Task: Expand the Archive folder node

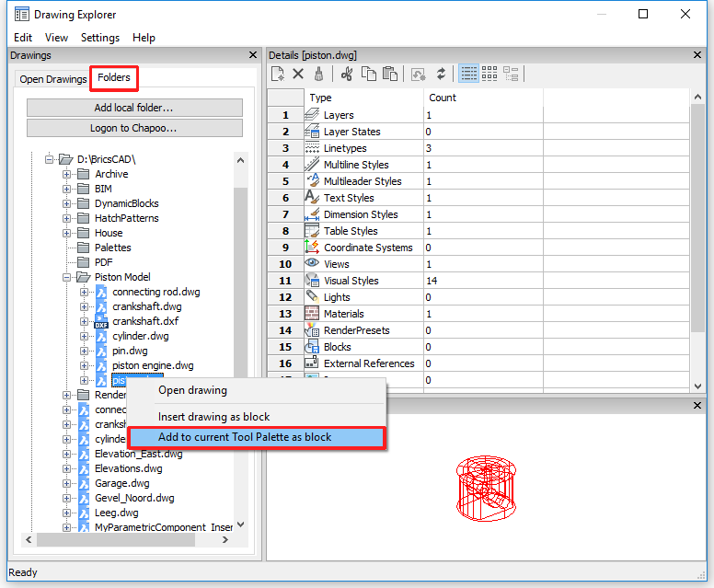Action: point(67,174)
